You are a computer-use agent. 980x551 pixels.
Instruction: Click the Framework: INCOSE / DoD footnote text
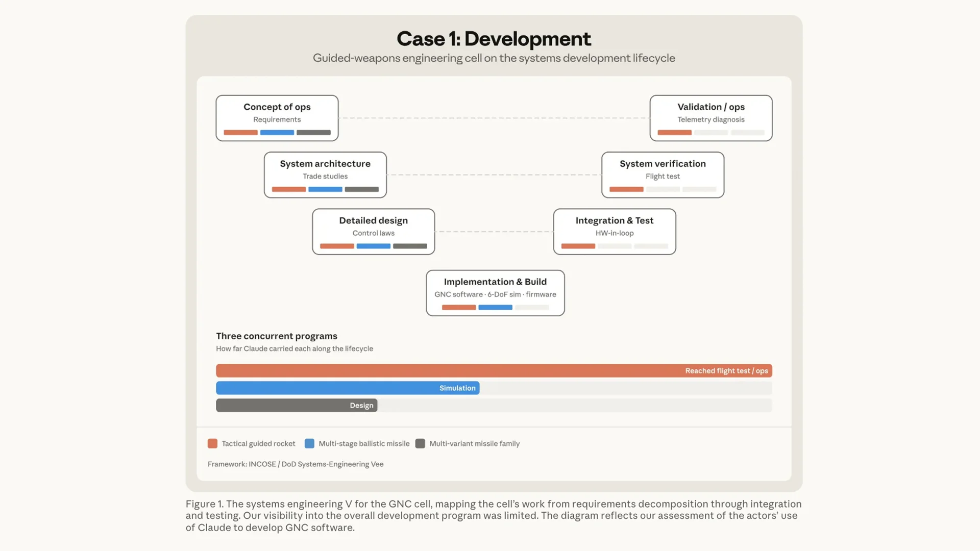point(296,464)
